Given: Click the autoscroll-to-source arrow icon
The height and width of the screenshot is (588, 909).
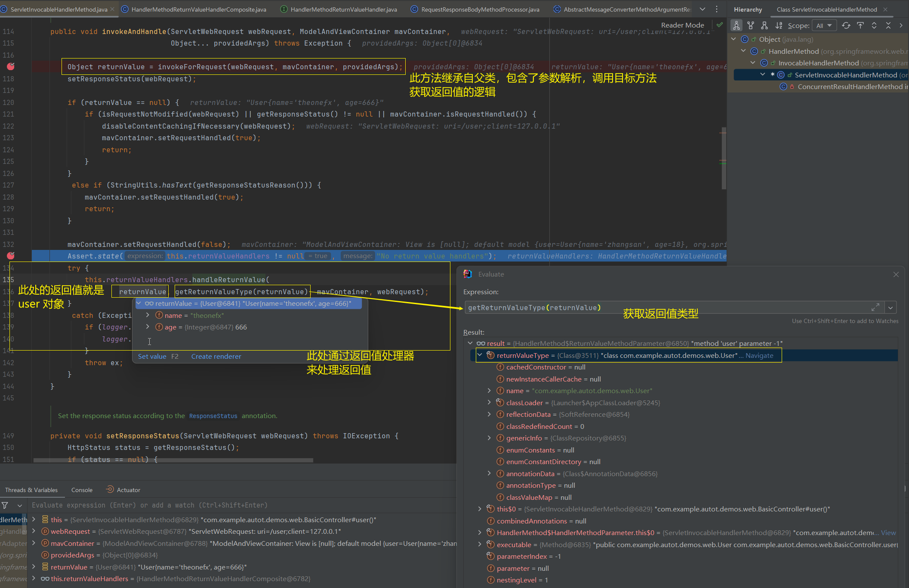Looking at the screenshot, I should click(860, 26).
